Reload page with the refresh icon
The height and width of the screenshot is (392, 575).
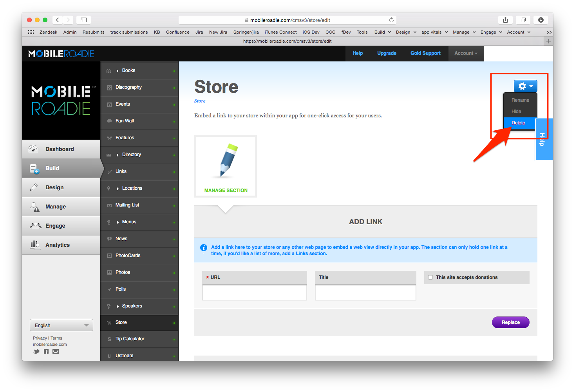click(x=391, y=20)
